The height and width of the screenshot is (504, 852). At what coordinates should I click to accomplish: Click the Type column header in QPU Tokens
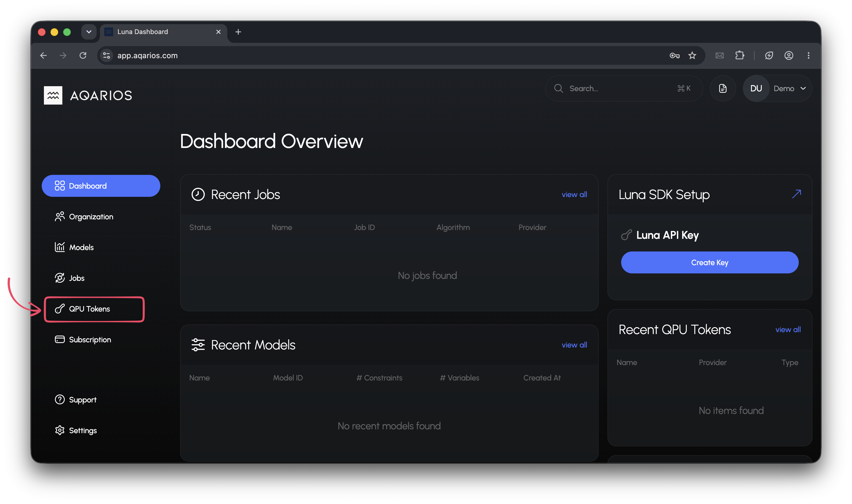[789, 363]
